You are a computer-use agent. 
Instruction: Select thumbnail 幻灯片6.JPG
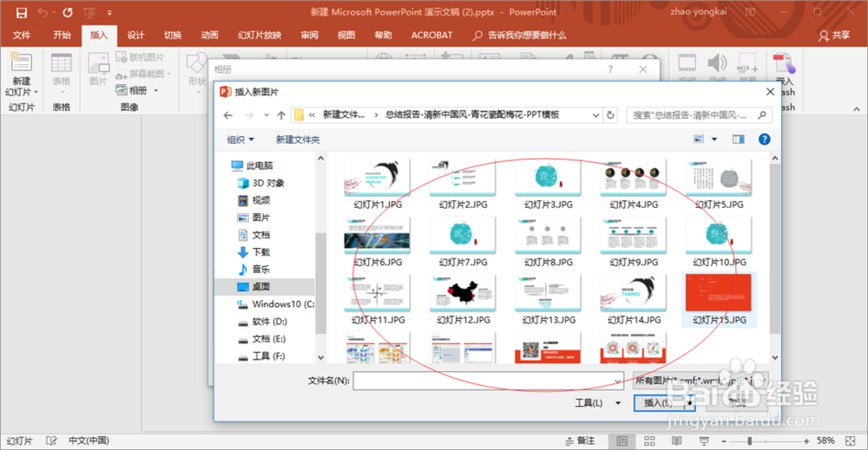[x=378, y=242]
